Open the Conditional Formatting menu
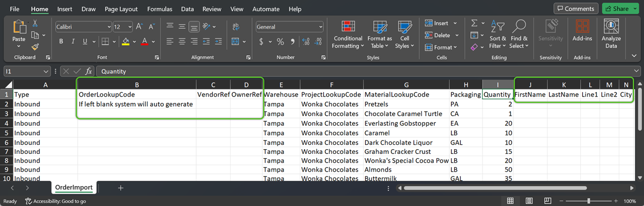This screenshot has width=644, height=206. (347, 34)
